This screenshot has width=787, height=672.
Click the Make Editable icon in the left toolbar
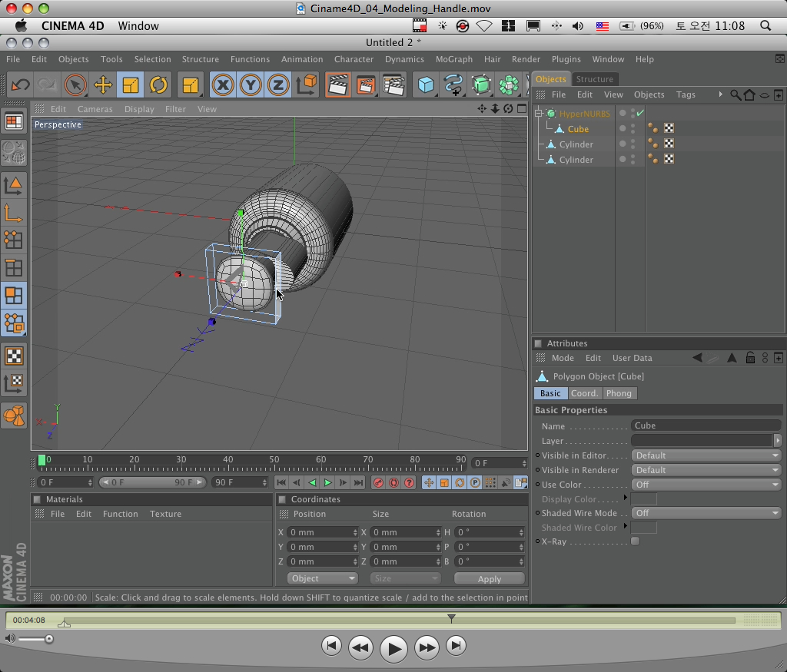[14, 153]
